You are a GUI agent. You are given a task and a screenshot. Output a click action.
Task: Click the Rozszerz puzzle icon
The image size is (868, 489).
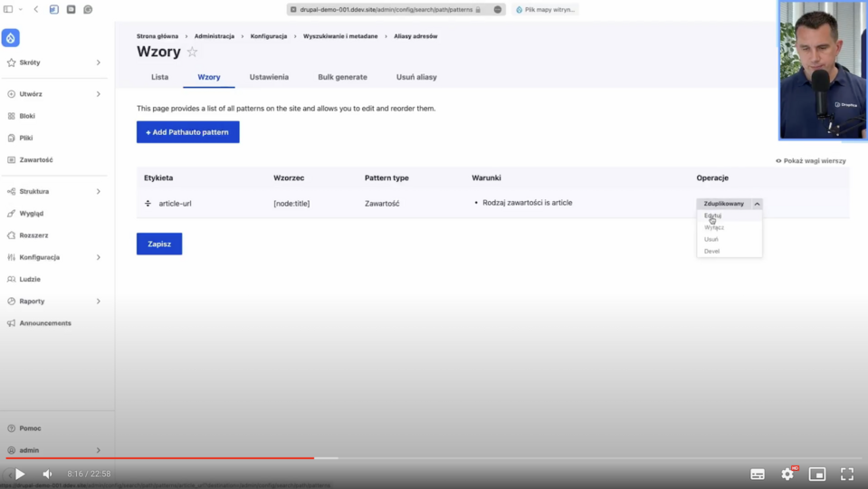11,235
